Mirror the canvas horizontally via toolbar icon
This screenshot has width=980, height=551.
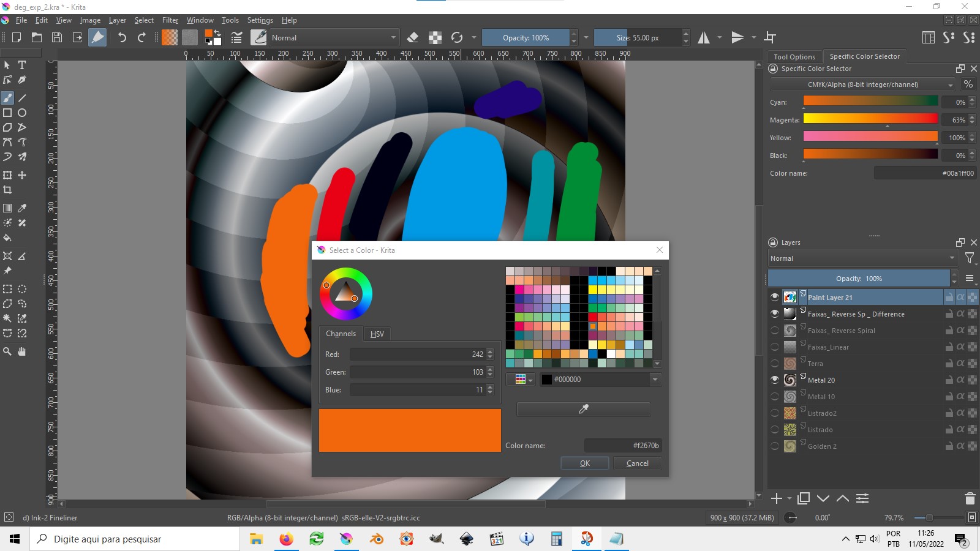click(704, 37)
